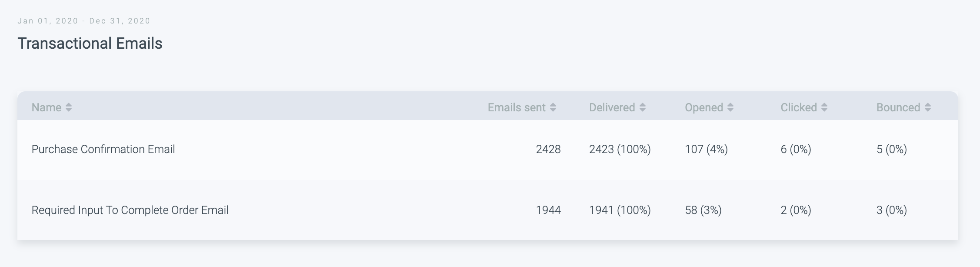Click the 2428 emails sent value
The height and width of the screenshot is (267, 980).
[548, 149]
